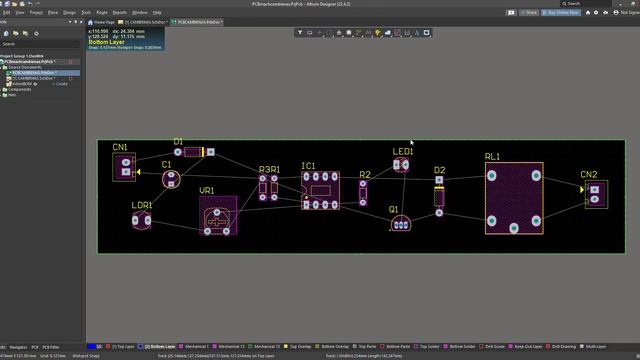640x360 pixels.
Task: Switch to the Home Page tab
Action: (x=101, y=22)
